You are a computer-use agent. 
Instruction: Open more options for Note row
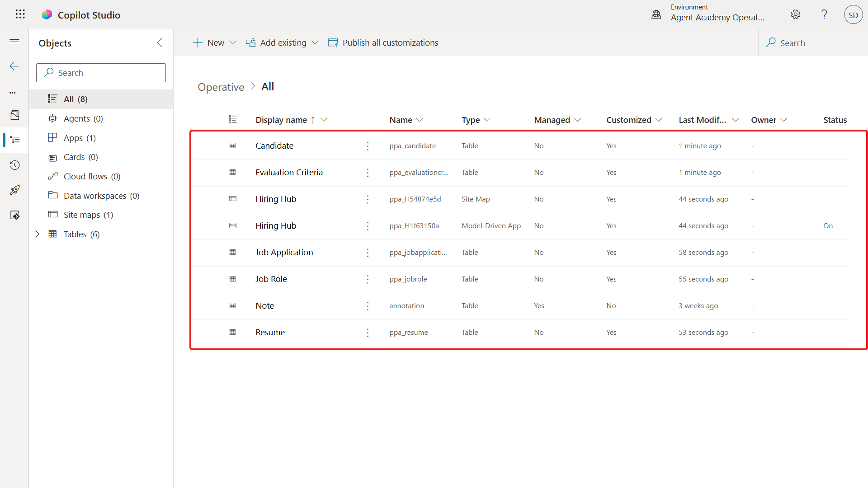tap(368, 306)
